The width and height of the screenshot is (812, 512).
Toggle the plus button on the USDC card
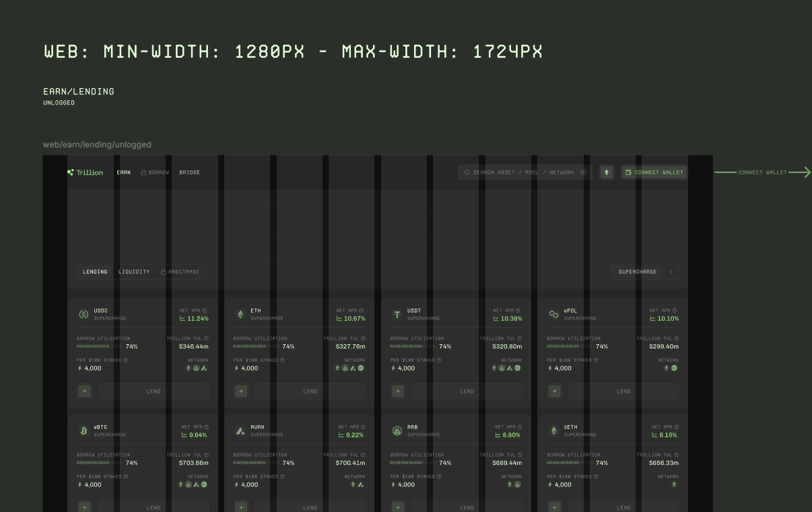tap(83, 391)
